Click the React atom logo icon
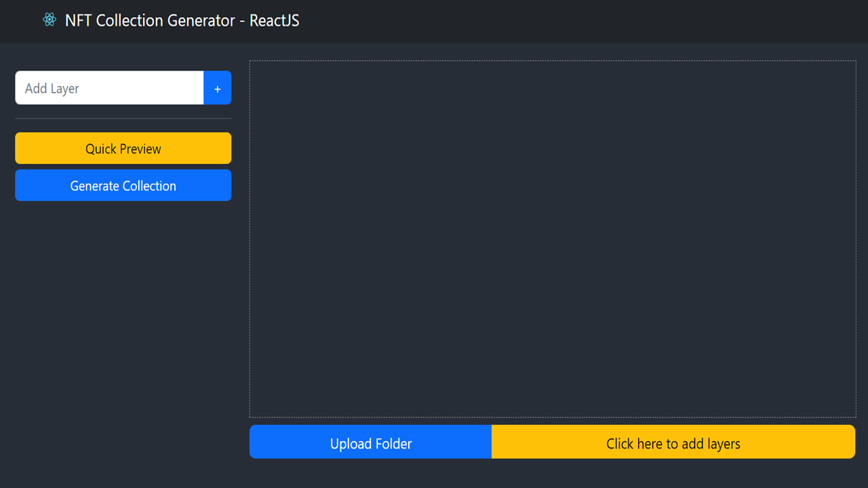Screen dimensions: 868x488 click(50, 20)
